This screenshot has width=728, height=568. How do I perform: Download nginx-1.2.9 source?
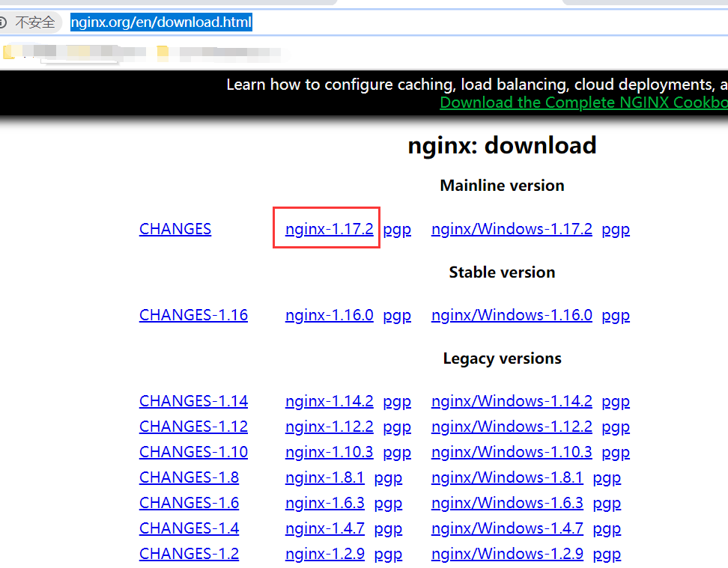pyautogui.click(x=324, y=555)
